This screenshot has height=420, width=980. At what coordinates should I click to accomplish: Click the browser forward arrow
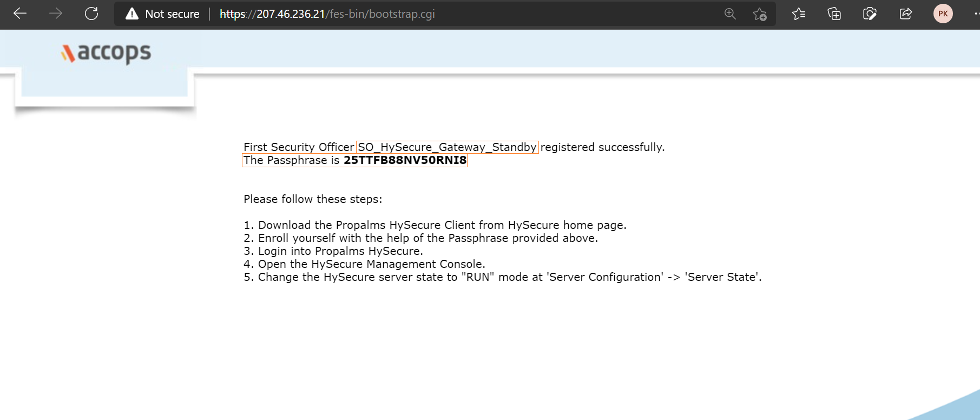[x=56, y=14]
